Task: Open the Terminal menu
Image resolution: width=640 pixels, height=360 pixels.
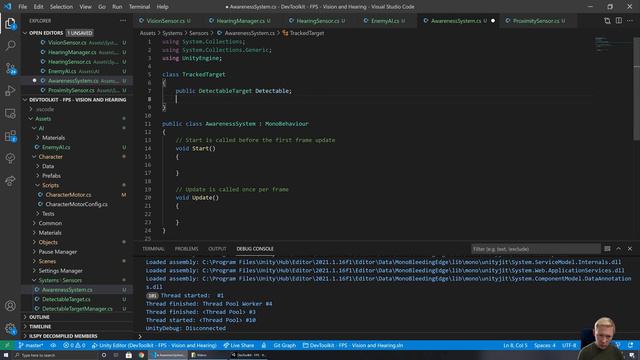Action: click(139, 7)
